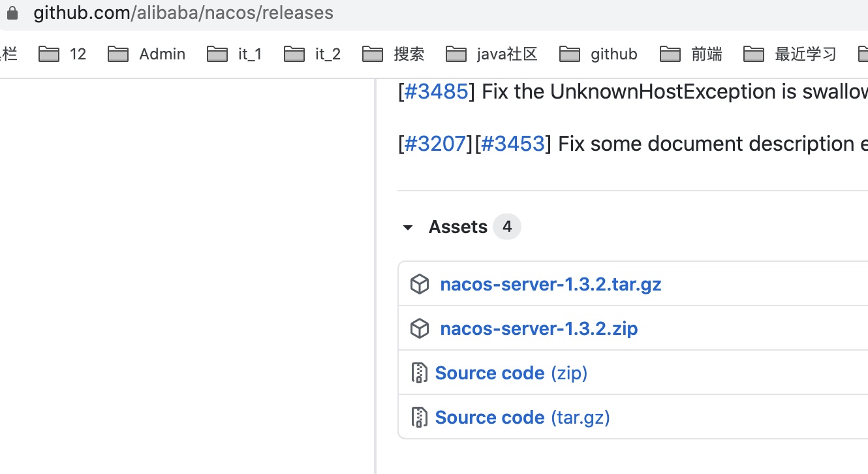Download nacos-server-1.3.2.tar.gz
The image size is (868, 474).
pyautogui.click(x=551, y=285)
